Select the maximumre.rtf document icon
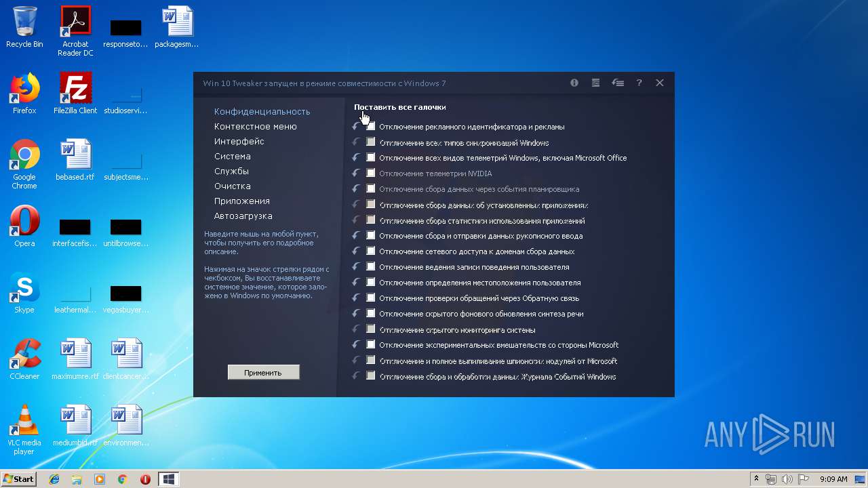The image size is (868, 488). click(x=75, y=359)
